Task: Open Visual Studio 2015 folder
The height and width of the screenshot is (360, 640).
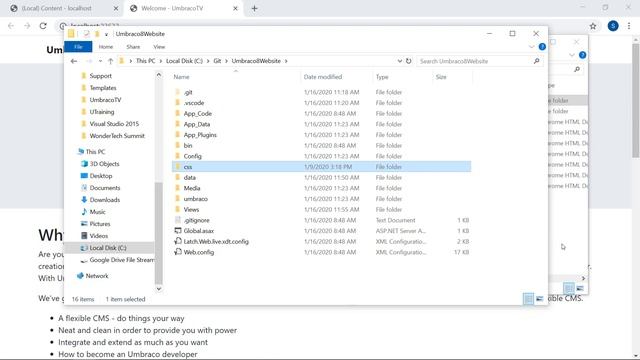Action: tap(114, 124)
